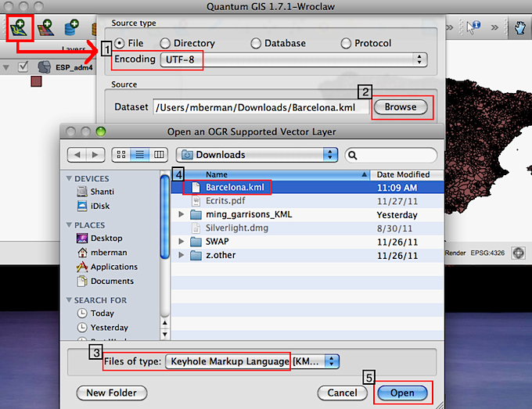Open the Encoding UTF-8 dropdown
The image size is (532, 409).
[293, 59]
